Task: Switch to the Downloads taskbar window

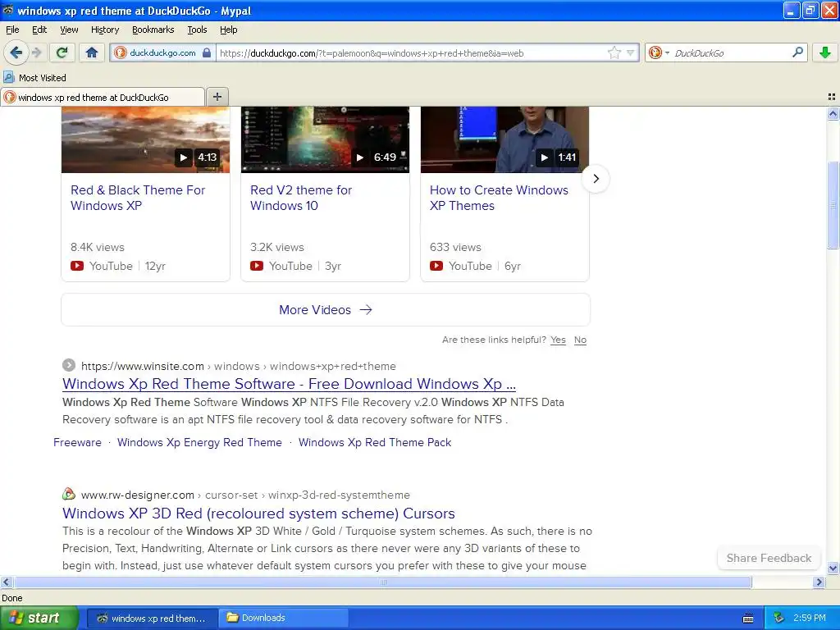Action: coord(283,618)
